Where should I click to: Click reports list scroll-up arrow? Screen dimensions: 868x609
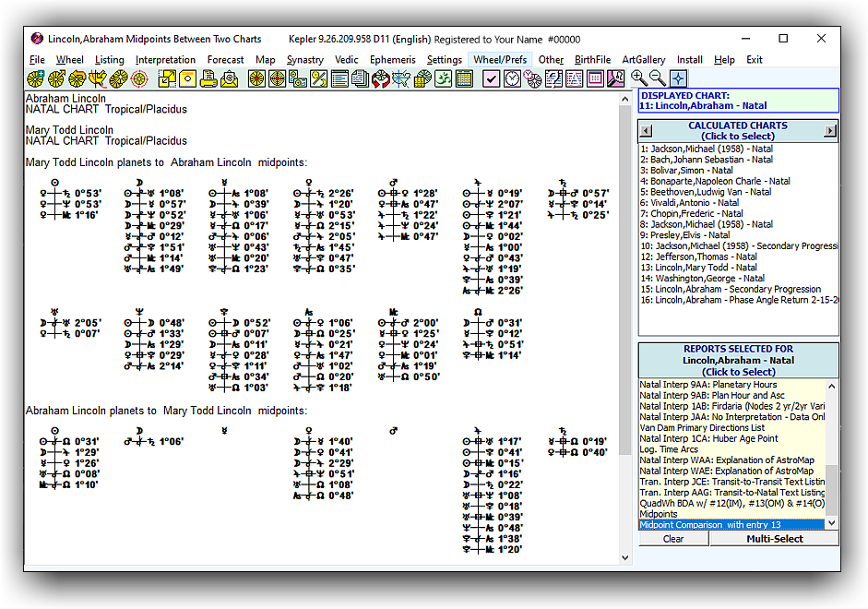click(x=832, y=388)
